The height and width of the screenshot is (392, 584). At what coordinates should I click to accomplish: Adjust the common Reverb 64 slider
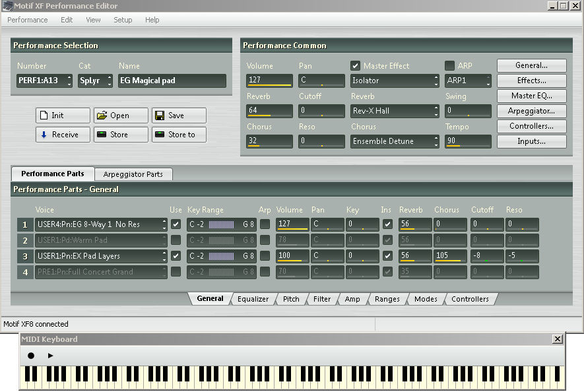(269, 111)
